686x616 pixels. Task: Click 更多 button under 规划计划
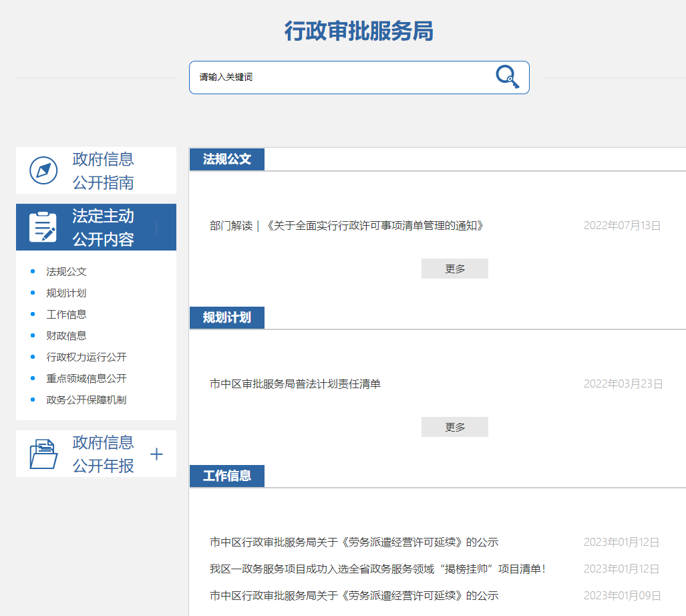[455, 427]
